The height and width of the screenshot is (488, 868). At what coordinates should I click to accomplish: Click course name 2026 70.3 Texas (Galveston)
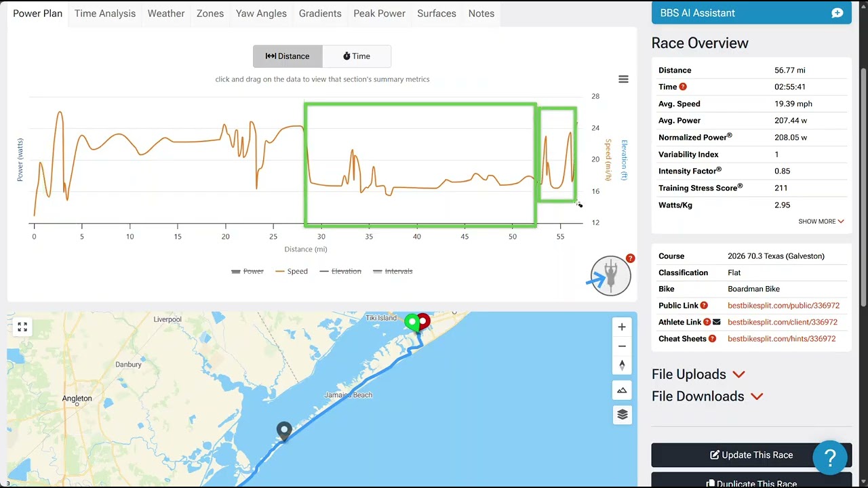point(776,256)
